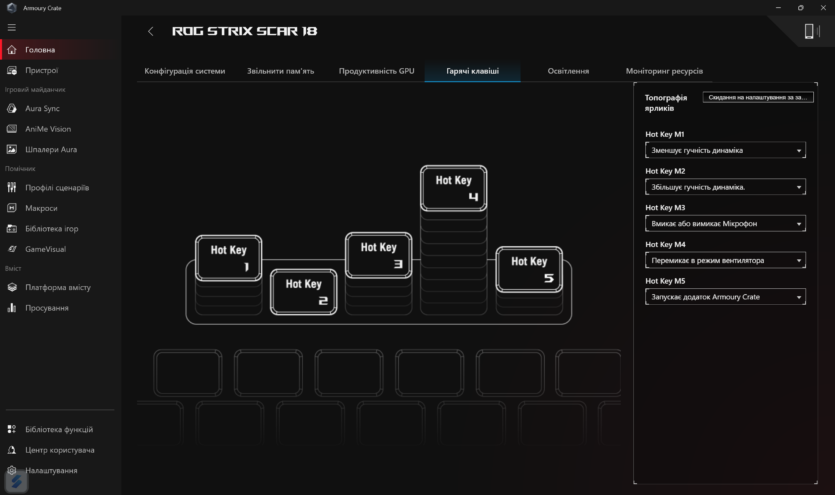This screenshot has width=835, height=495.
Task: Open the Hot Key M4 dropdown
Action: [x=725, y=260]
